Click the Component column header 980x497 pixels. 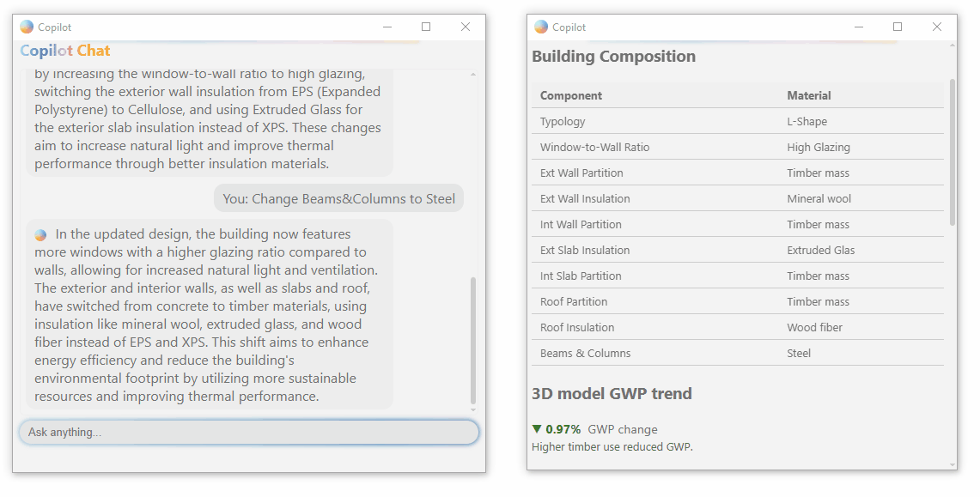tap(570, 95)
